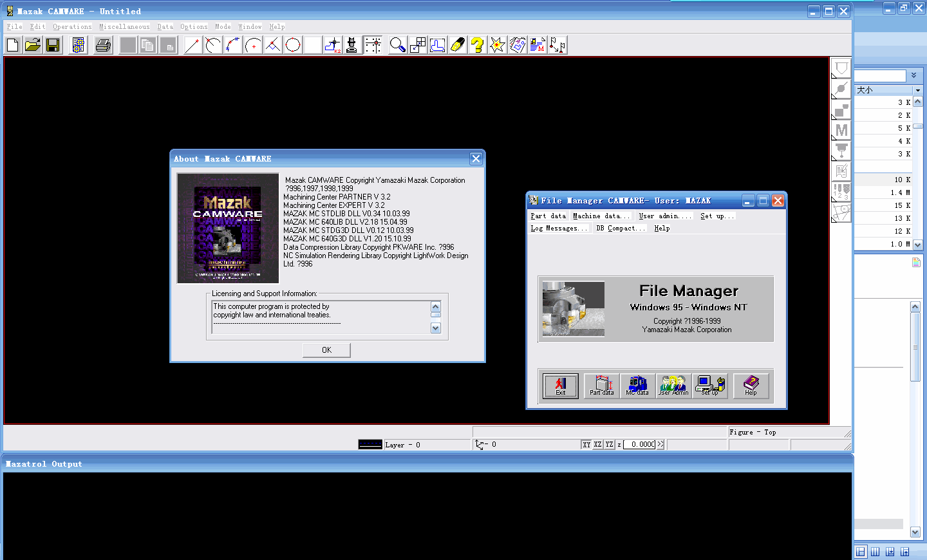927x560 pixels.
Task: Select the yellow Eraser tool
Action: tap(458, 45)
